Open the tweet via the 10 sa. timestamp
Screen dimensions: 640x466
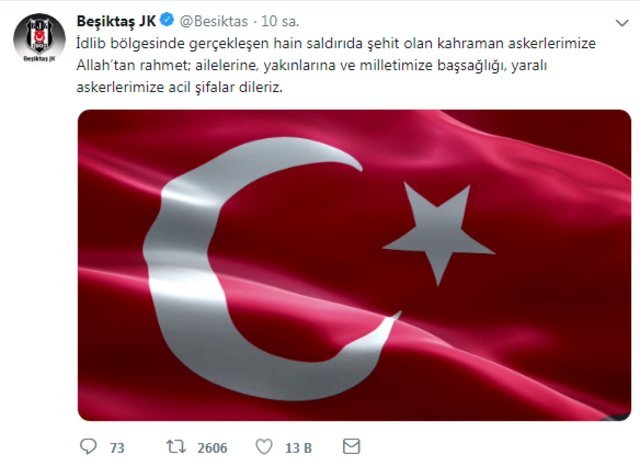[280, 21]
